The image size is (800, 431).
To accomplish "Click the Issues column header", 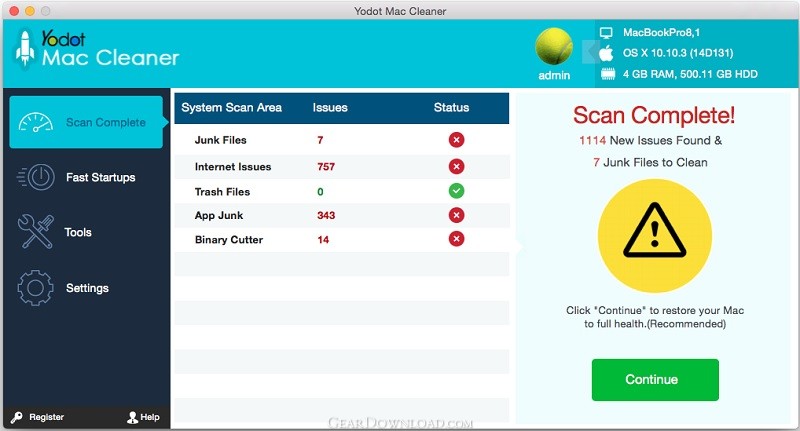I will click(330, 108).
